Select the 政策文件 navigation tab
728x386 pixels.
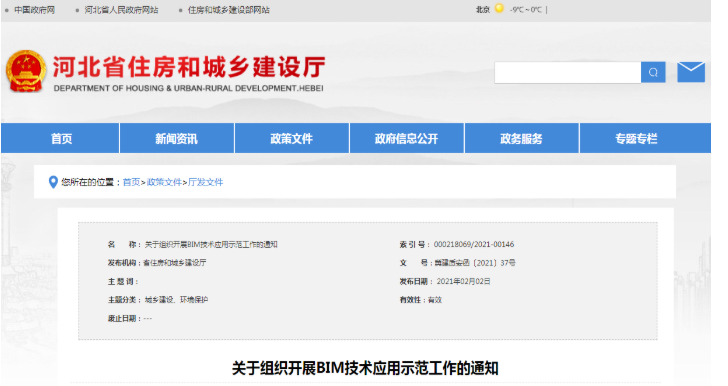point(292,138)
